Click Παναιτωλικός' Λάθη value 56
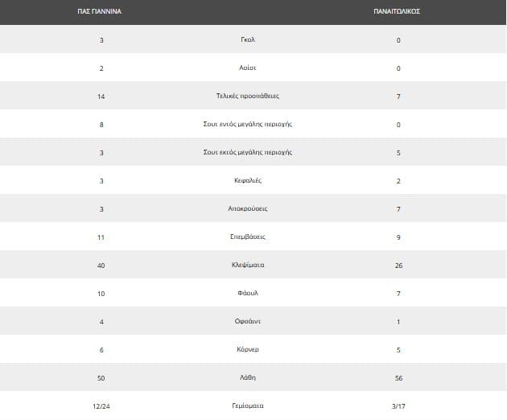The height and width of the screenshot is (420, 507). coord(398,377)
